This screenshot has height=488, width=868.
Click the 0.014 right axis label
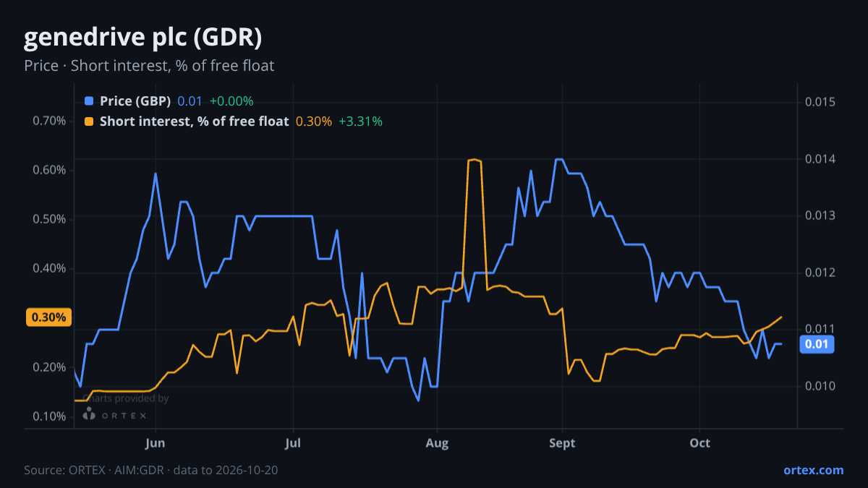[820, 159]
